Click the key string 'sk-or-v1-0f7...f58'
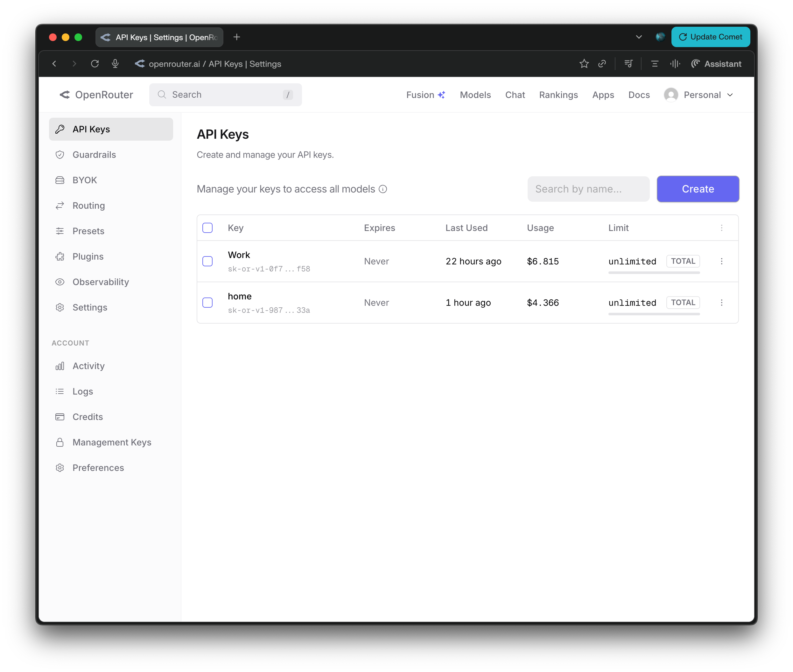793x672 pixels. pos(269,269)
